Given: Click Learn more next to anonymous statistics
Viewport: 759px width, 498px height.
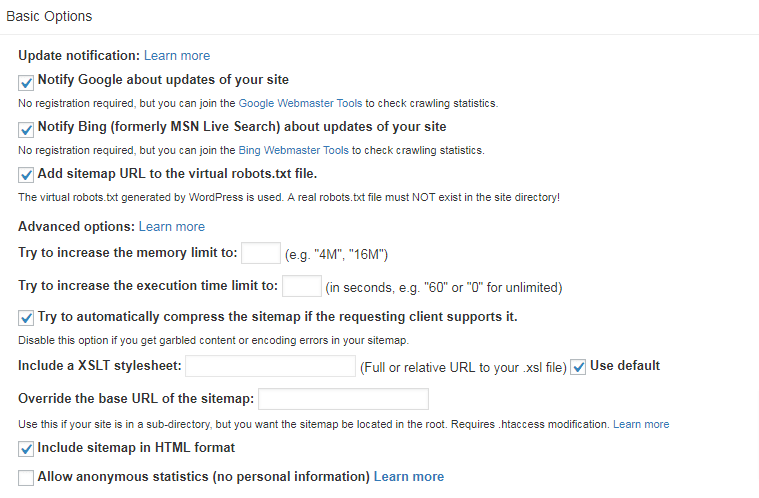Looking at the screenshot, I should [x=409, y=477].
